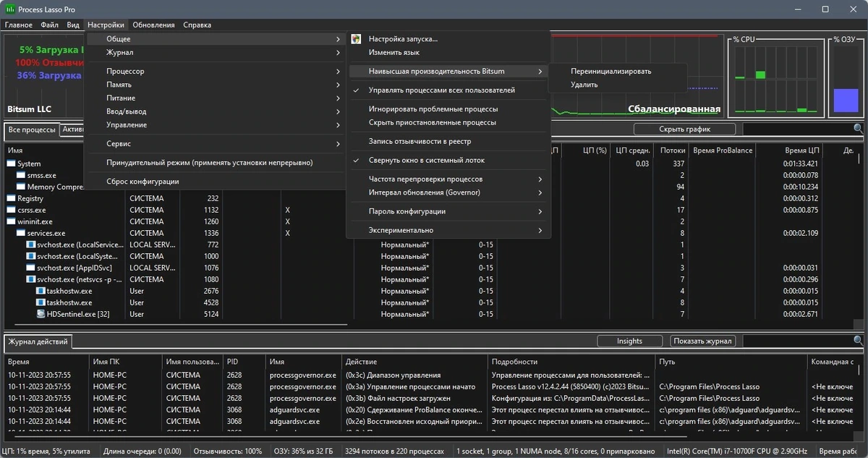This screenshot has width=868, height=458.
Task: Click the startup settings shield icon
Action: 356,39
